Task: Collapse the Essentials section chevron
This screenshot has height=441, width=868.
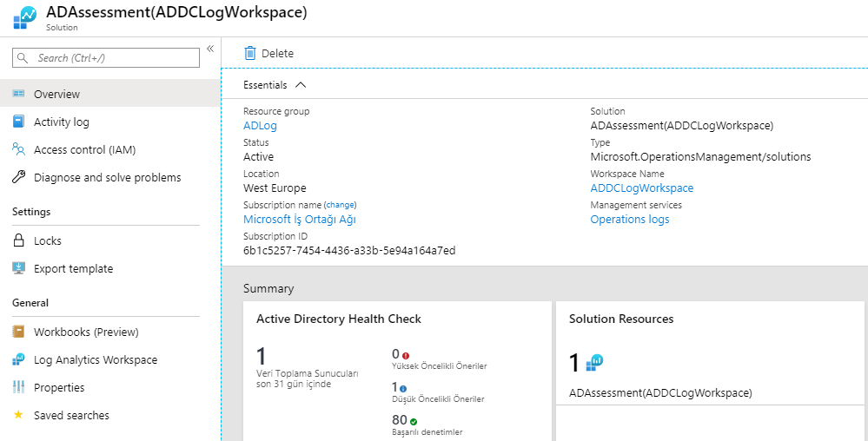Action: [x=301, y=85]
